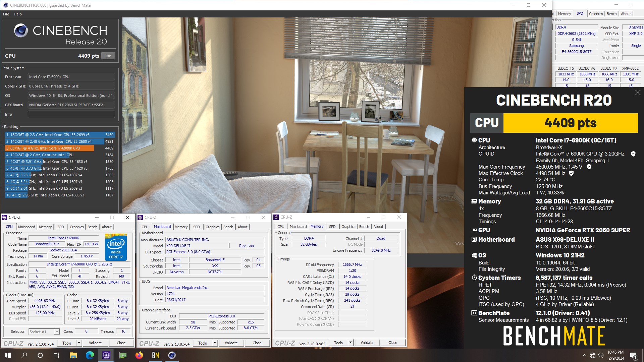Viewport: 644px width, 362px height.
Task: Click the green app icon on the taskbar
Action: [122, 355]
